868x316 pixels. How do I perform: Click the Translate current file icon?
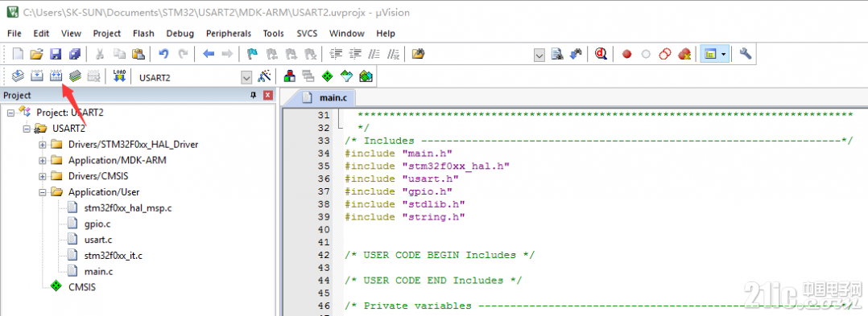pos(18,76)
